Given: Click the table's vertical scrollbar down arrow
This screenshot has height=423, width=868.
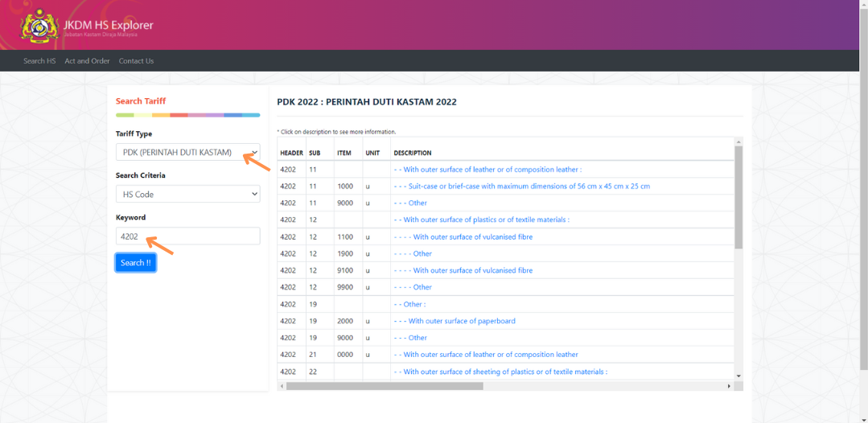Looking at the screenshot, I should tap(738, 376).
